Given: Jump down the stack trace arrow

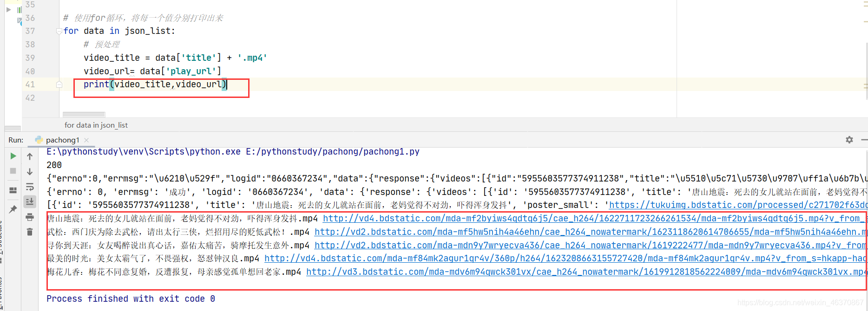Looking at the screenshot, I should tap(30, 172).
